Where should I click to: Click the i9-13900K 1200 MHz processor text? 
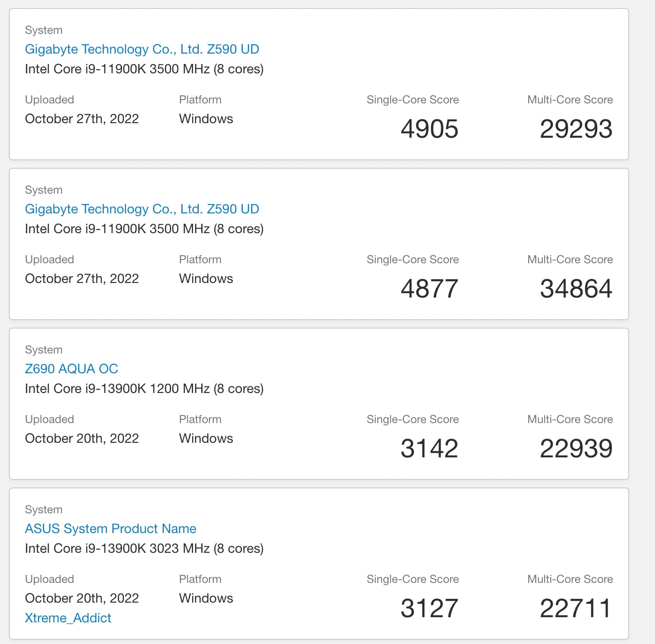tap(144, 389)
